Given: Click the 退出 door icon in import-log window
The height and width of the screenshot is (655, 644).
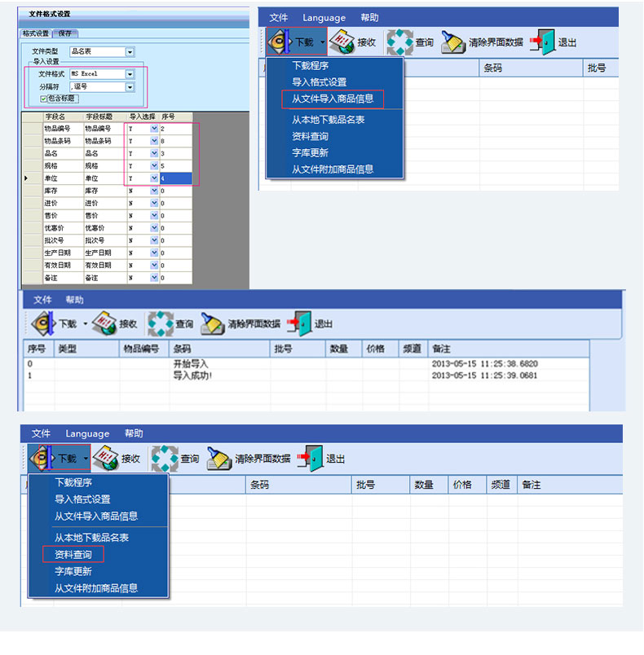Looking at the screenshot, I should pyautogui.click(x=299, y=323).
